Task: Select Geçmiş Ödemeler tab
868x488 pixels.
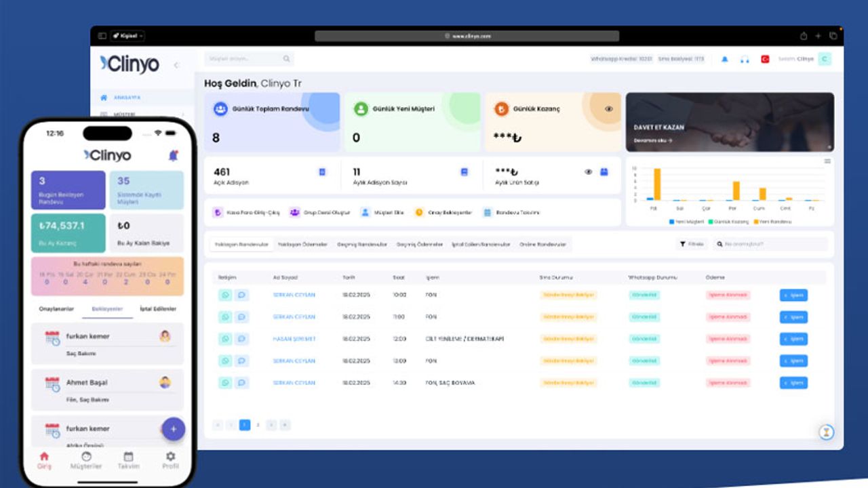Action: [420, 244]
